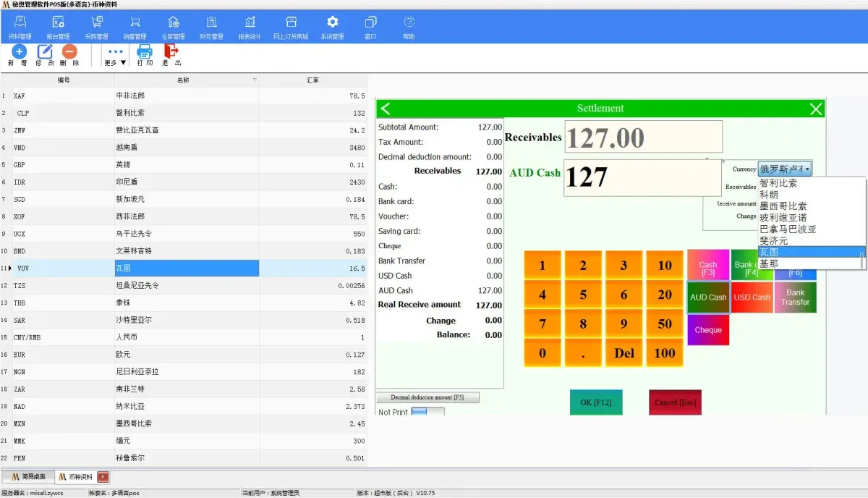The image size is (868, 498).
Task: Select the AUD Cash payment button
Action: point(708,297)
